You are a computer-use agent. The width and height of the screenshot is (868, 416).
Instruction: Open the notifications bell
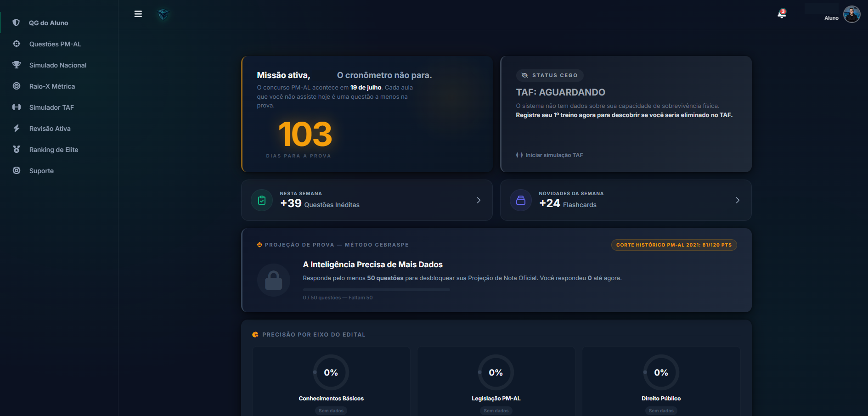click(x=782, y=14)
